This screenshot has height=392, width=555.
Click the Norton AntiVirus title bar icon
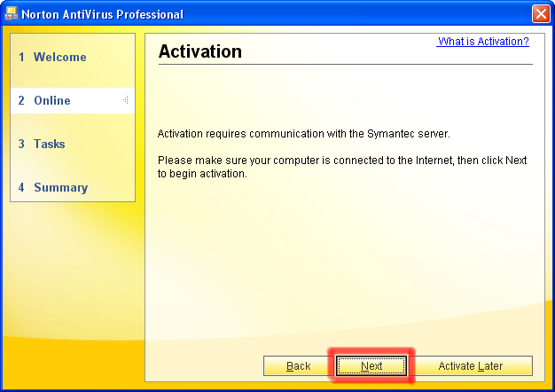12,14
